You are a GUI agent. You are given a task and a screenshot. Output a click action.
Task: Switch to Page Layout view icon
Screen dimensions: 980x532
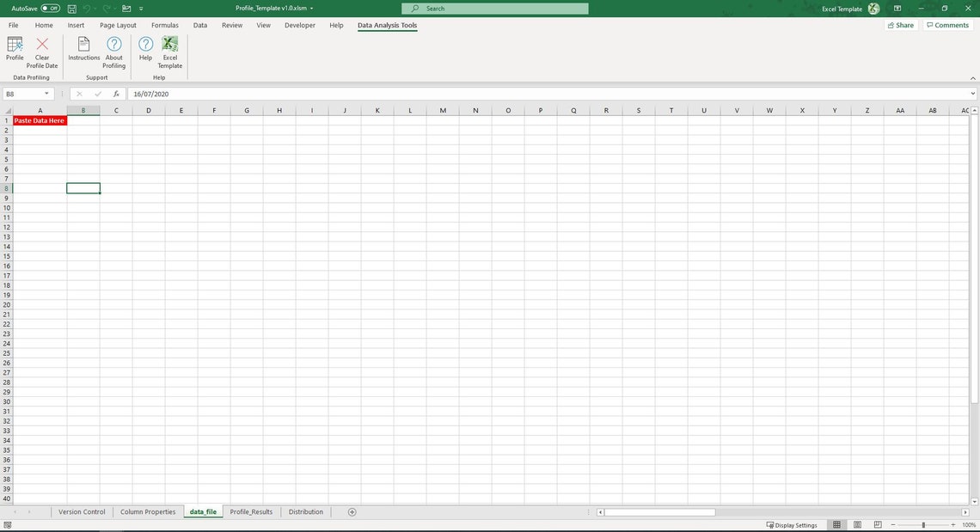[x=858, y=525]
